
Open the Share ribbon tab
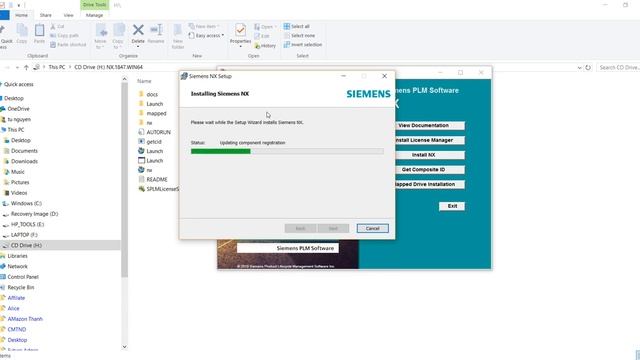(45, 15)
